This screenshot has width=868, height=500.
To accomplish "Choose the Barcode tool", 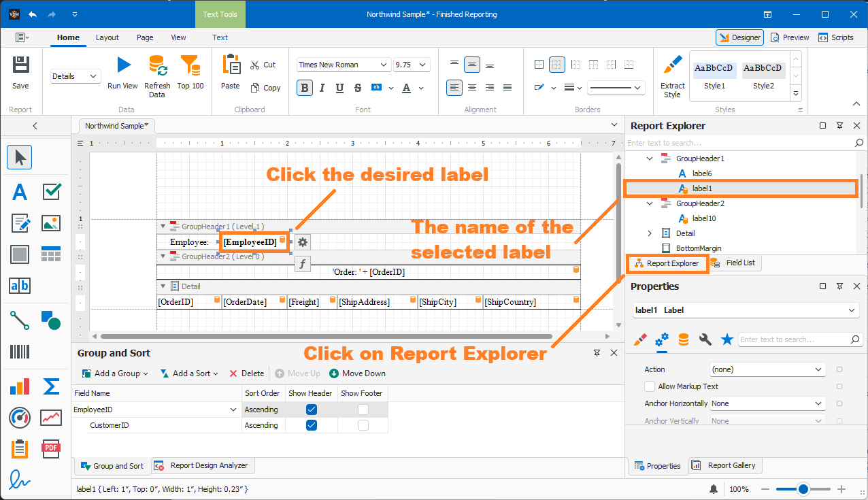I will [x=19, y=352].
